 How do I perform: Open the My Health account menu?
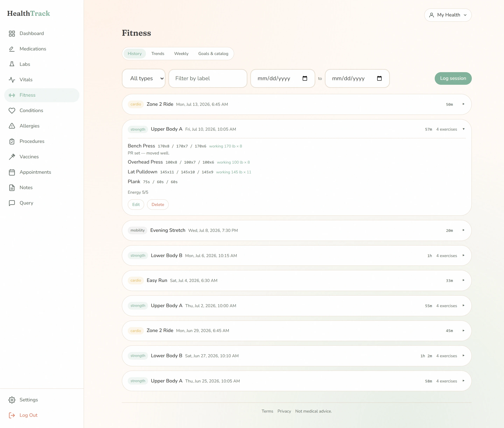pyautogui.click(x=448, y=15)
